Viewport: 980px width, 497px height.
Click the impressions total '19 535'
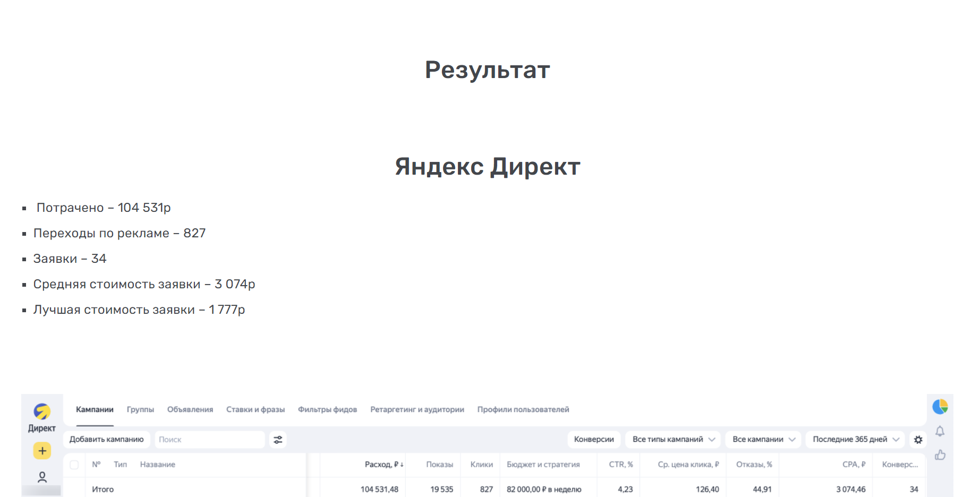click(441, 490)
